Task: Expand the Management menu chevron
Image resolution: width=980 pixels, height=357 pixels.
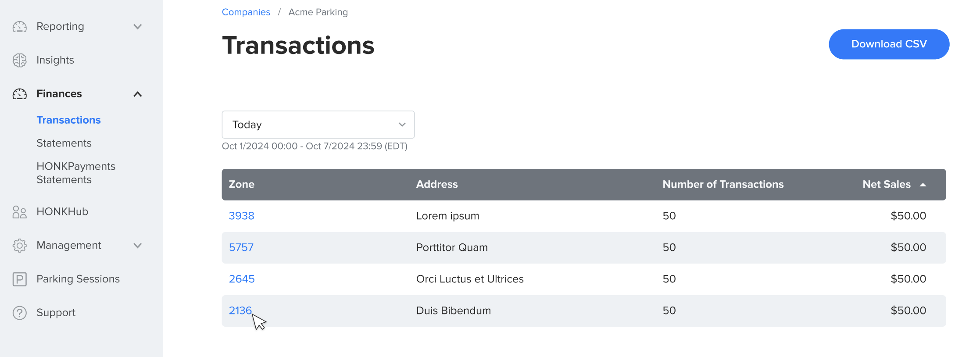Action: coord(138,246)
